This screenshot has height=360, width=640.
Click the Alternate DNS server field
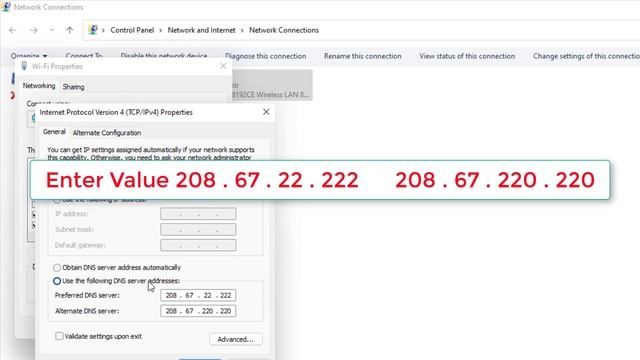coord(198,311)
